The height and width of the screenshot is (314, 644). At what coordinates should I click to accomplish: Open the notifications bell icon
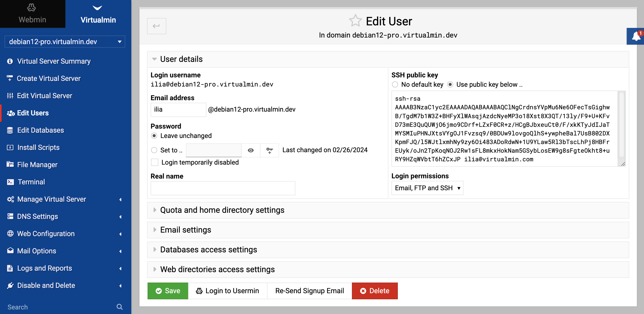tap(636, 36)
